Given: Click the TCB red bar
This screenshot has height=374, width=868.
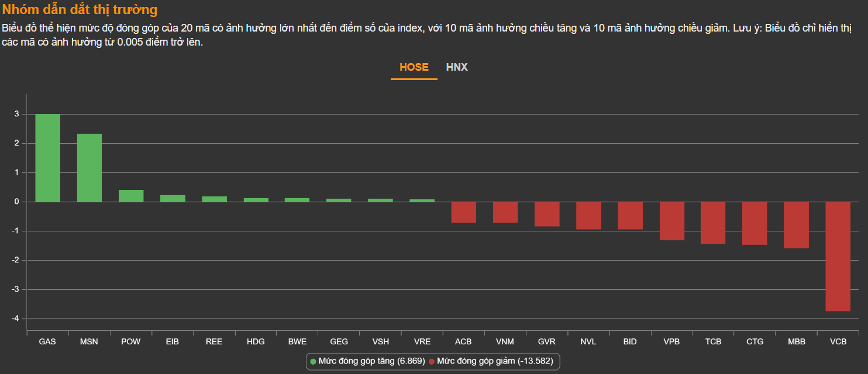Looking at the screenshot, I should pos(713,223).
